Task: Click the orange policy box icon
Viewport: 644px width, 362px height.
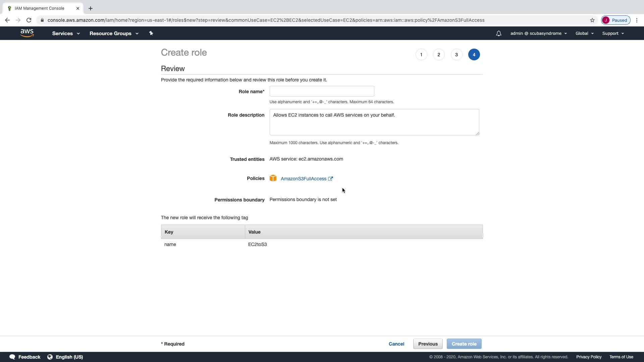Action: pyautogui.click(x=273, y=178)
